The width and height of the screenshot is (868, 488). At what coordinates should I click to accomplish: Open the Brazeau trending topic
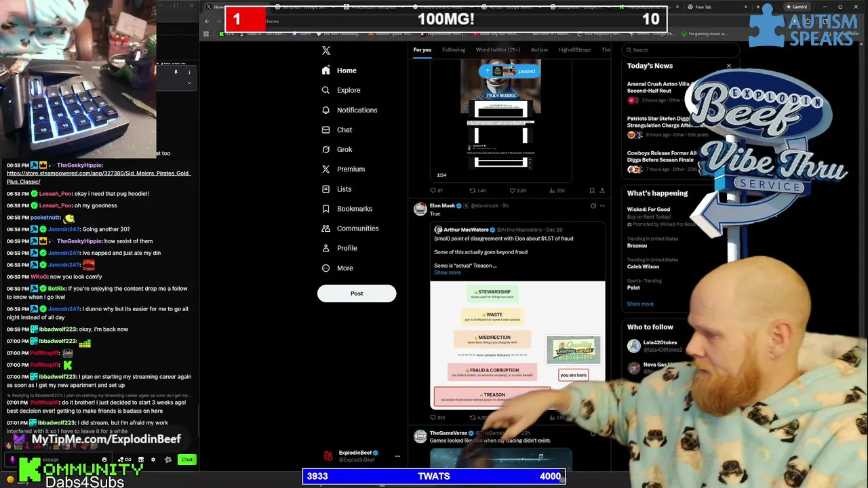tap(652, 242)
